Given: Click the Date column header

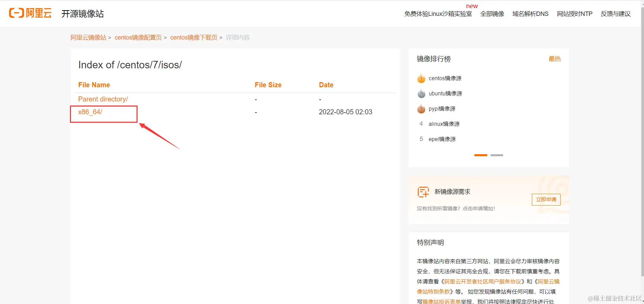Looking at the screenshot, I should 326,85.
